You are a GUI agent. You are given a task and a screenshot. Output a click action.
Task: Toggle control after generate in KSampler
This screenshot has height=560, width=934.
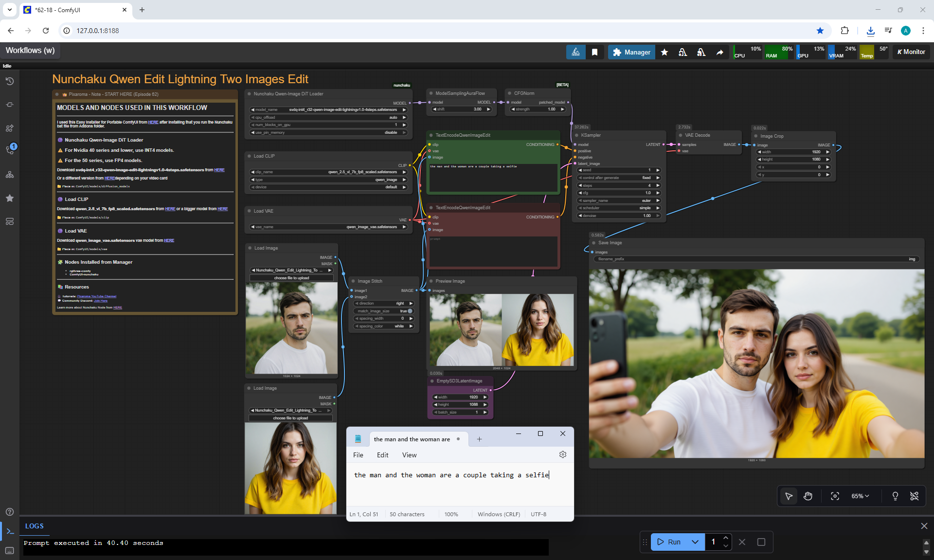point(619,178)
